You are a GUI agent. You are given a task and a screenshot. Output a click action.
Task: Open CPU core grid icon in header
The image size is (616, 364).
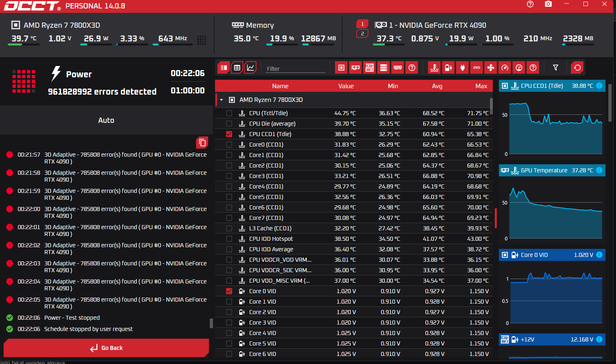tap(202, 40)
